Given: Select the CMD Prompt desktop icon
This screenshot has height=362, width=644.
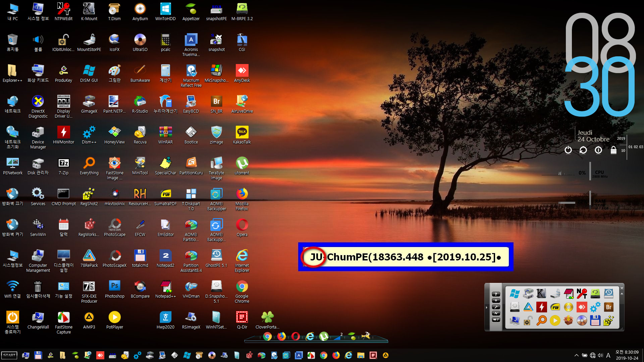Looking at the screenshot, I should tap(63, 197).
